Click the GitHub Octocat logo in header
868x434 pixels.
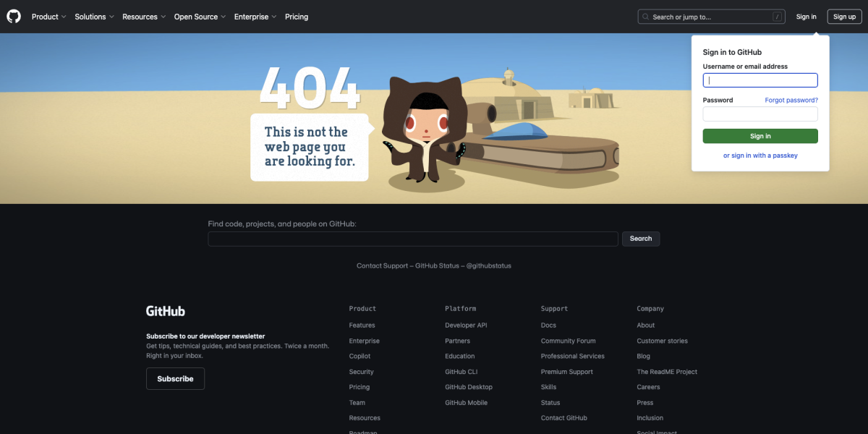[14, 17]
